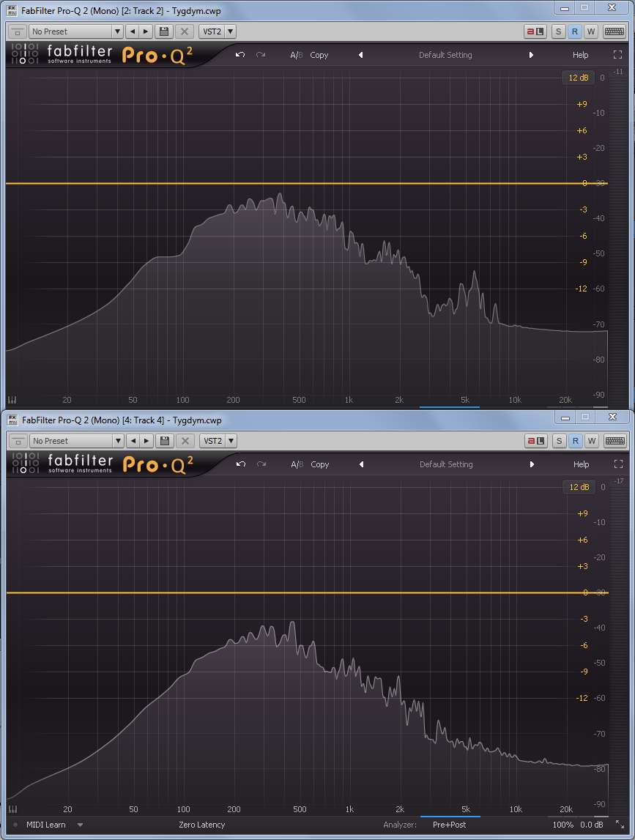Click pin button left of Track 2 preset box
Image resolution: width=635 pixels, height=840 pixels.
(17, 31)
